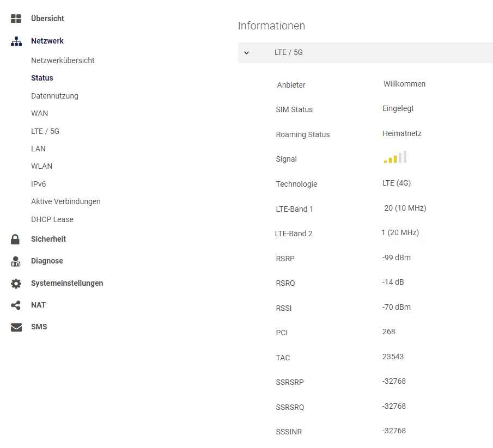Expand the Systemeinstellungen menu section

pos(67,283)
